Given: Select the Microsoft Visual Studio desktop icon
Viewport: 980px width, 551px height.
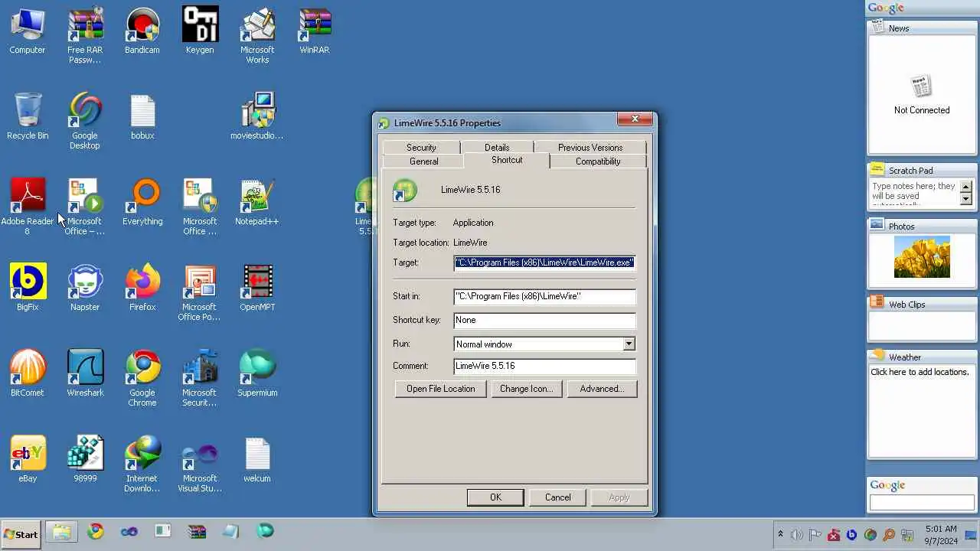Looking at the screenshot, I should click(x=200, y=465).
